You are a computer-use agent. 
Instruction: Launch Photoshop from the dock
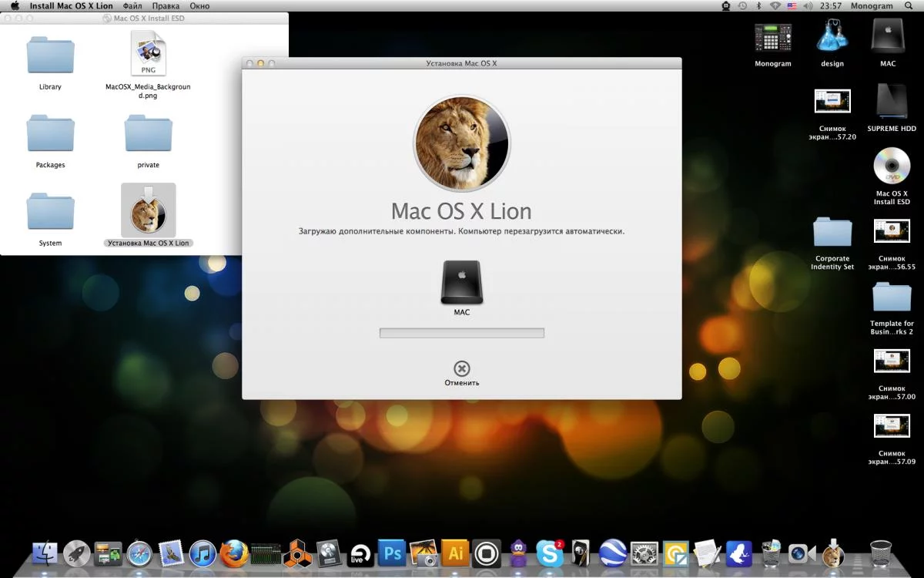tap(392, 553)
